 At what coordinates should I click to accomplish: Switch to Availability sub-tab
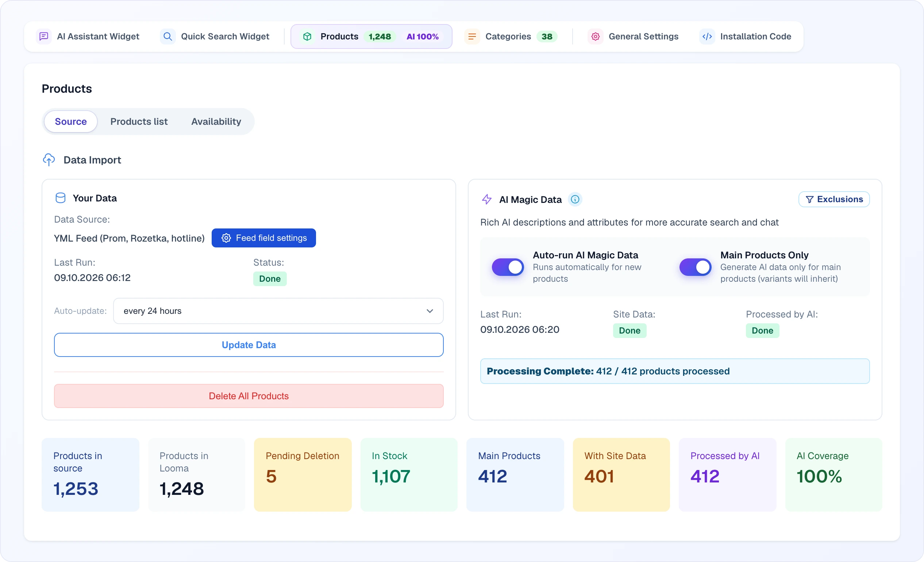[x=216, y=122]
